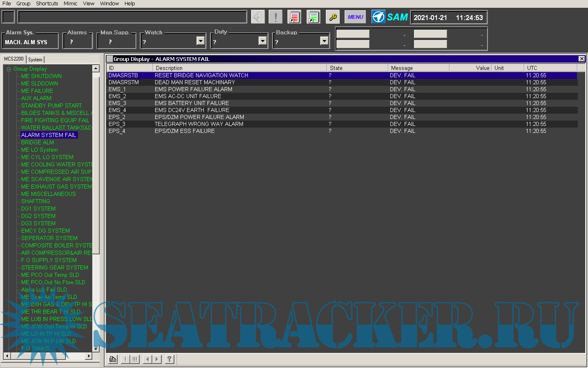Open the Shortcuts menu
Image resolution: width=588 pixels, height=368 pixels.
47,4
